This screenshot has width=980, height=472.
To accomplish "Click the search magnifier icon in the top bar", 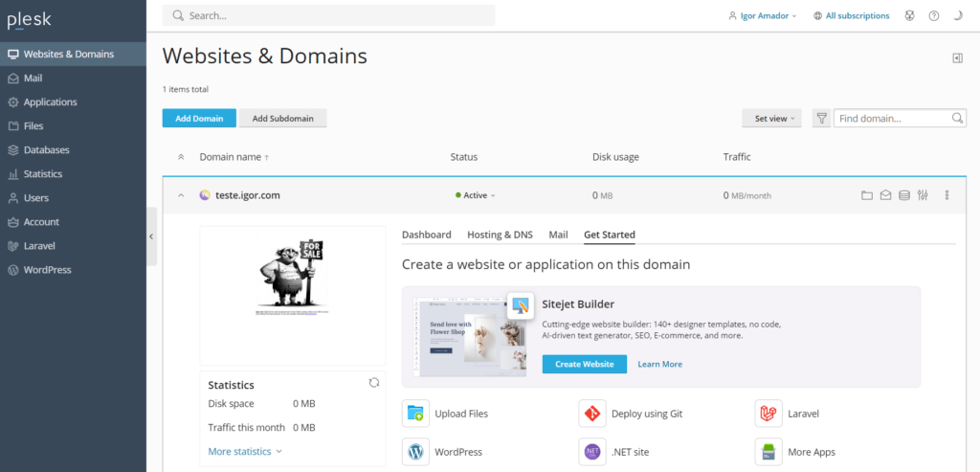I will [x=179, y=15].
